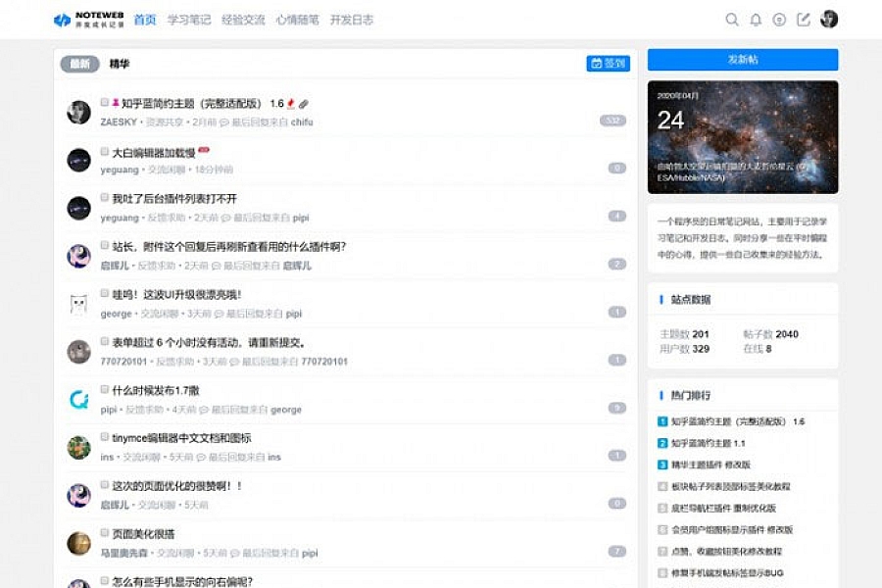The width and height of the screenshot is (882, 588).
Task: Click the avatar beside 我吐了后台插件列表打不开
Action: coord(78,208)
